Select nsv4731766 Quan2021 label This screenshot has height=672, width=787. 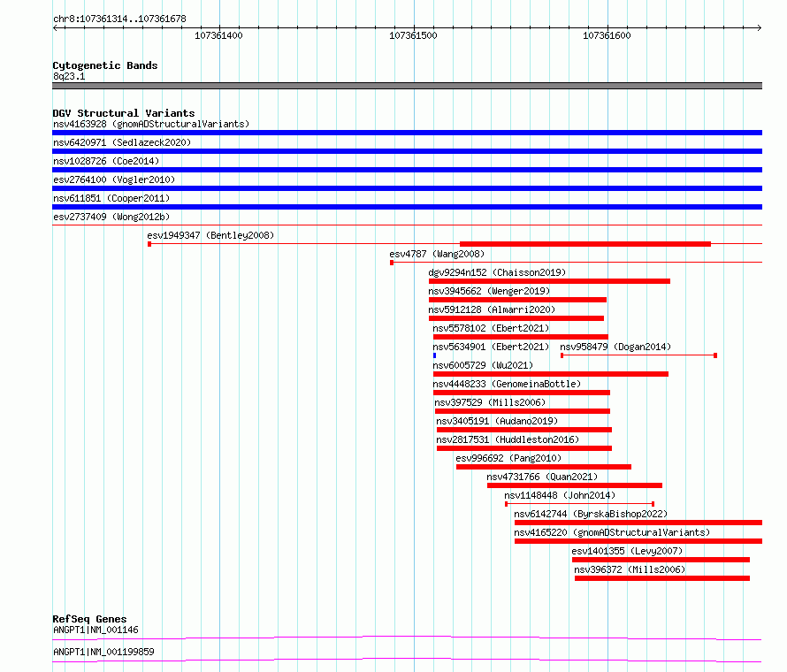[542, 477]
